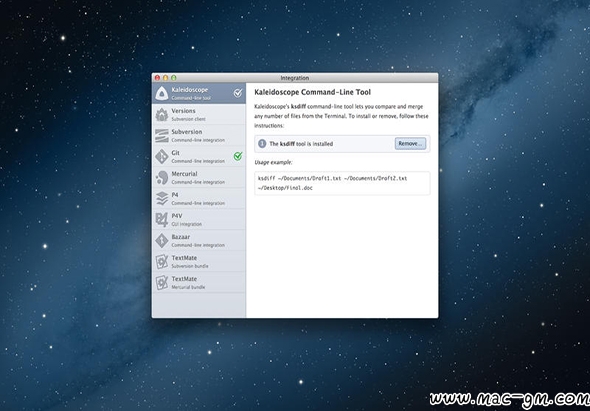Click the 'Usage example:' label
The image size is (590, 411).
click(x=273, y=163)
